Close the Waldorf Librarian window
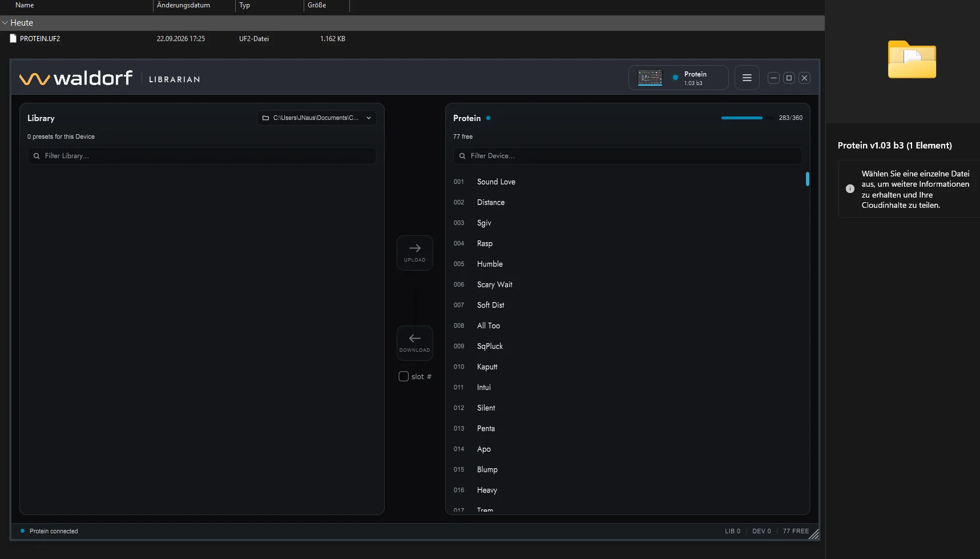The height and width of the screenshot is (559, 980). pos(804,78)
